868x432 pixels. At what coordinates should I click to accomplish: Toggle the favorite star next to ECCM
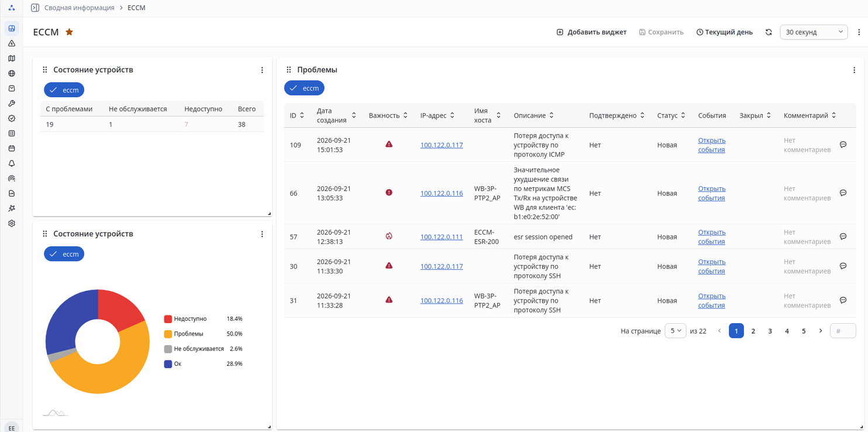[x=69, y=32]
